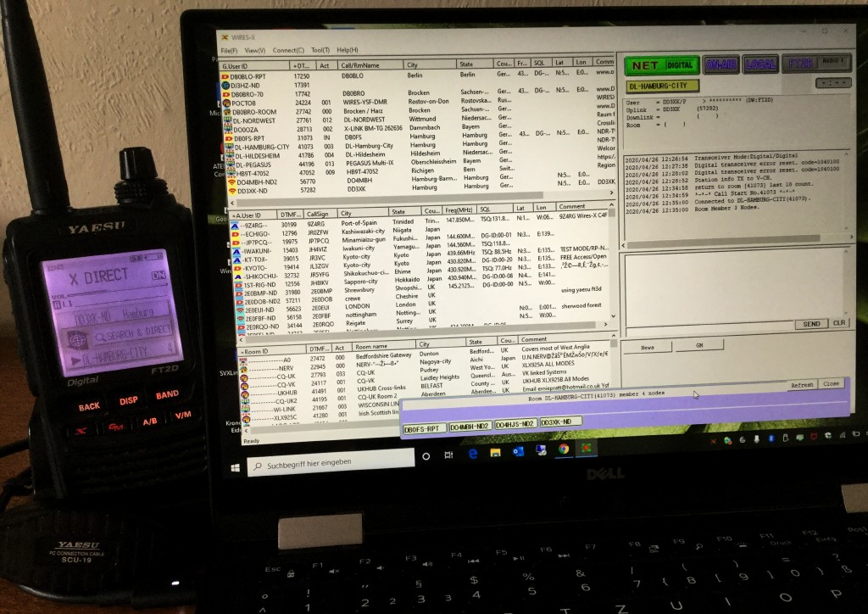
Task: Click the NET DIGITAL status indicator
Action: (x=661, y=65)
